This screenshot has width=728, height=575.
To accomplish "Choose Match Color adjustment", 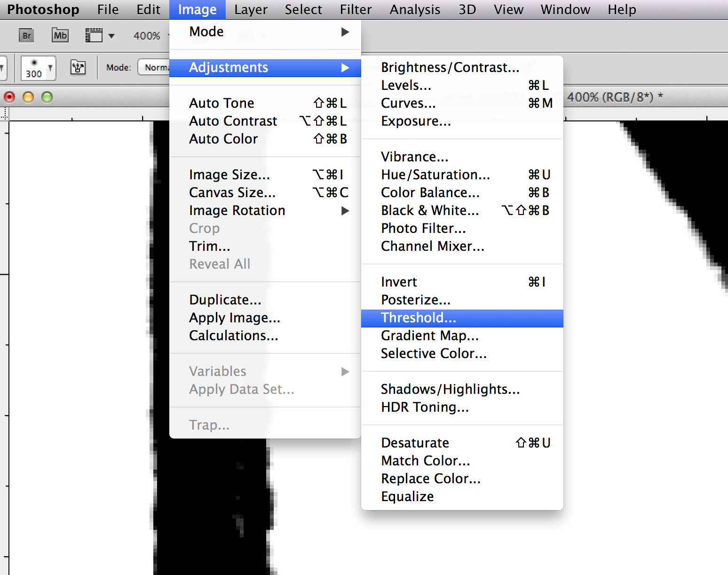I will click(x=462, y=461).
